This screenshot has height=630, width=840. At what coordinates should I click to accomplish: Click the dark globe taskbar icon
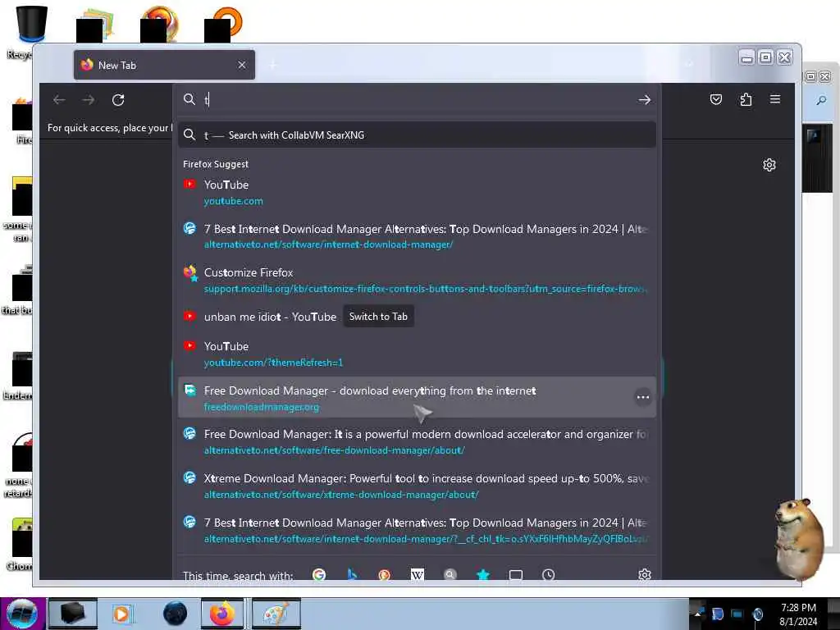pos(176,614)
